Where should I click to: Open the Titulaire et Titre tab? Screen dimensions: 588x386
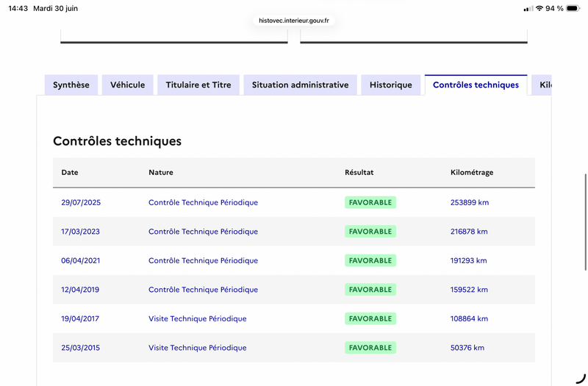pyautogui.click(x=198, y=85)
